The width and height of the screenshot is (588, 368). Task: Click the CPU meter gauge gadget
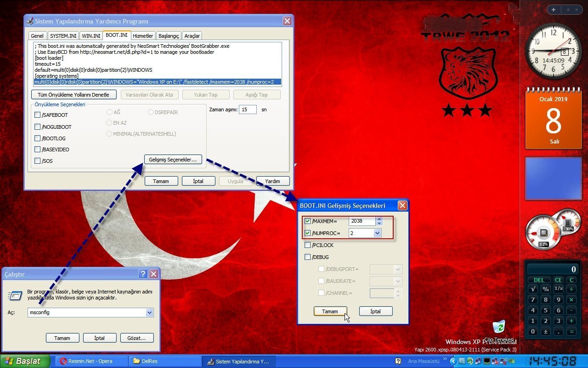point(544,233)
